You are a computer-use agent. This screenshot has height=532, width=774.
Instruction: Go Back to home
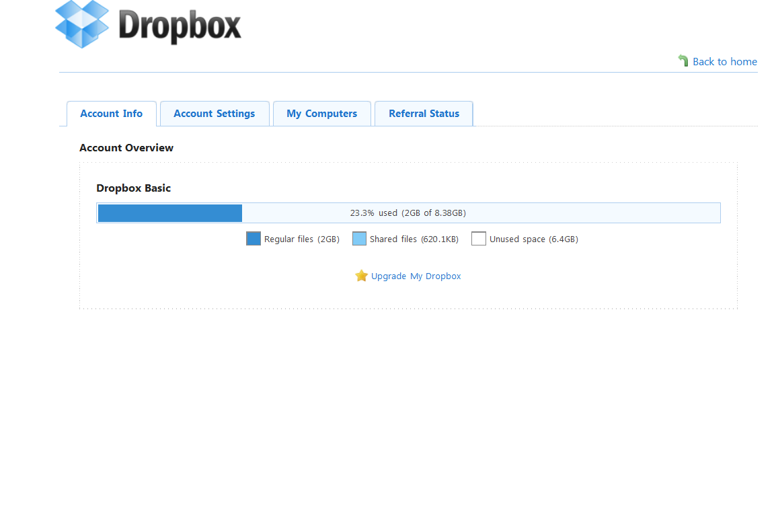(x=725, y=62)
